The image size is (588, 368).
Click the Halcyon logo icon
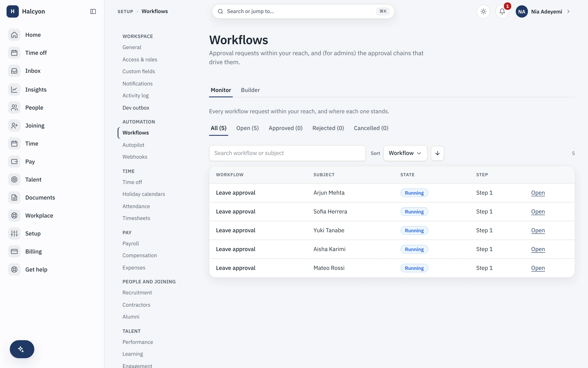tap(13, 11)
